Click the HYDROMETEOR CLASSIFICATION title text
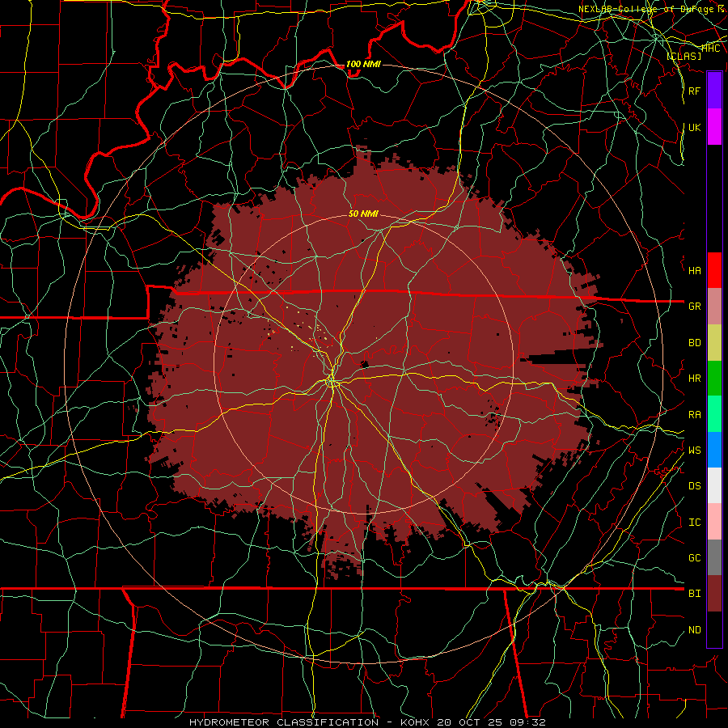 284,722
